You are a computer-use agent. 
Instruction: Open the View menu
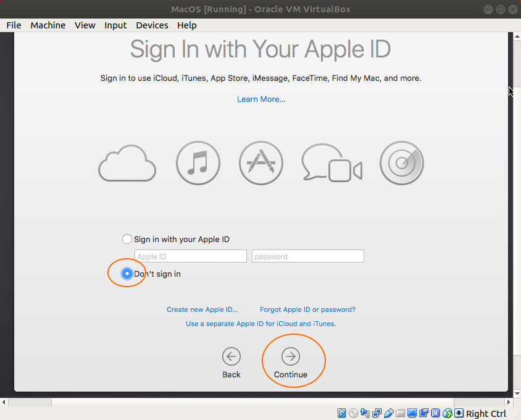click(x=85, y=25)
